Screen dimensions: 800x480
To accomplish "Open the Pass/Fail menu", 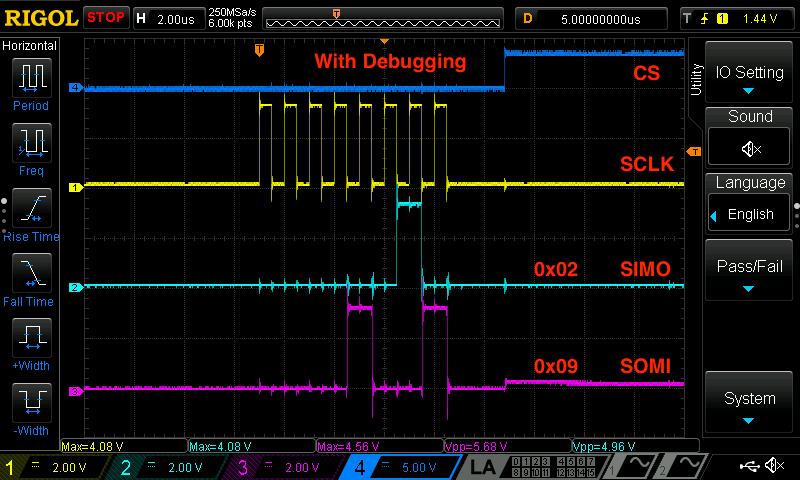I will (748, 270).
